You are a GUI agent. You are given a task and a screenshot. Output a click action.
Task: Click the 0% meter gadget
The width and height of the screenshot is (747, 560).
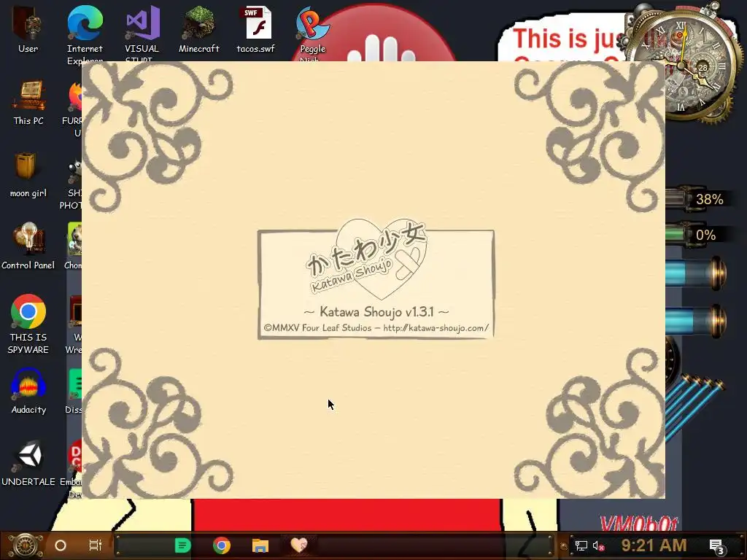click(x=698, y=235)
